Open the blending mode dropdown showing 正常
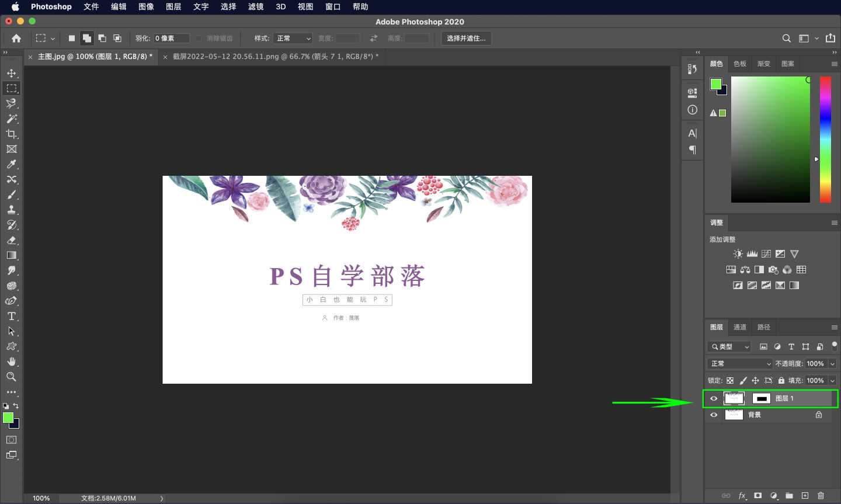Screen dimensions: 841x504 [x=739, y=363]
